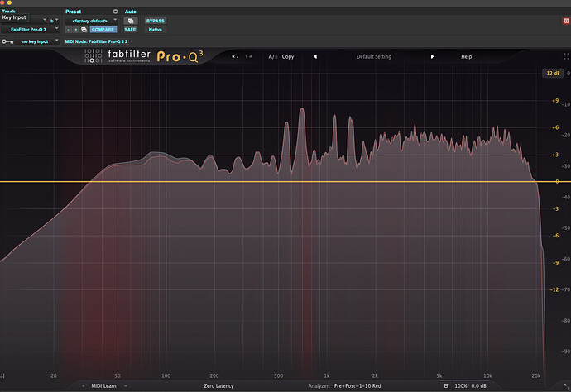
Task: Toggle A/B state switch
Action: [x=273, y=56]
